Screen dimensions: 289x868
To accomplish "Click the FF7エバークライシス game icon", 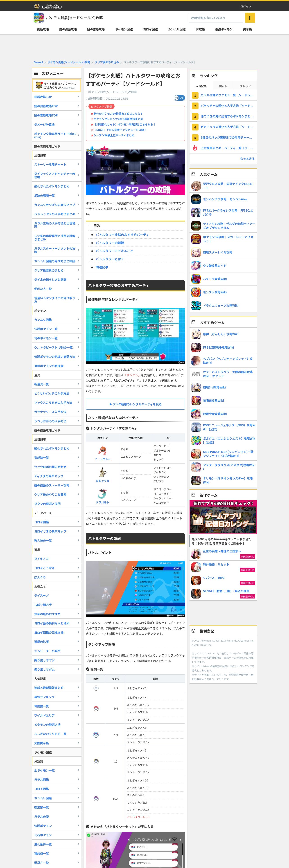I will [196, 212].
